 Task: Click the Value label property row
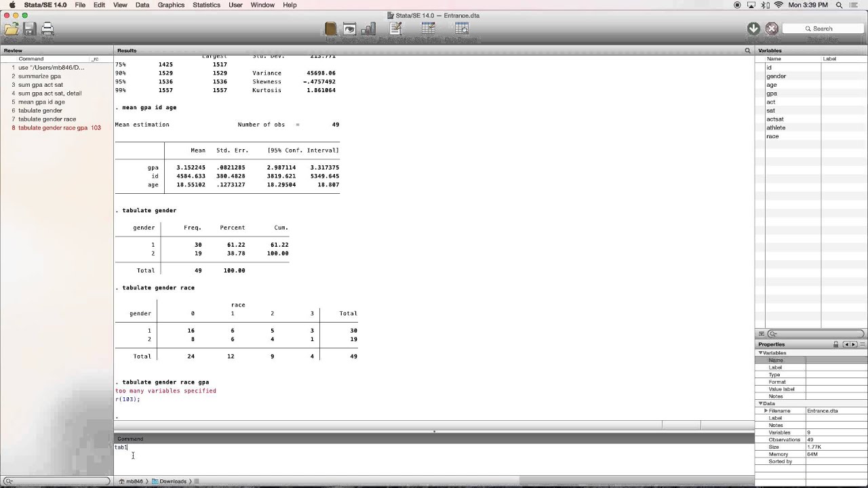811,389
